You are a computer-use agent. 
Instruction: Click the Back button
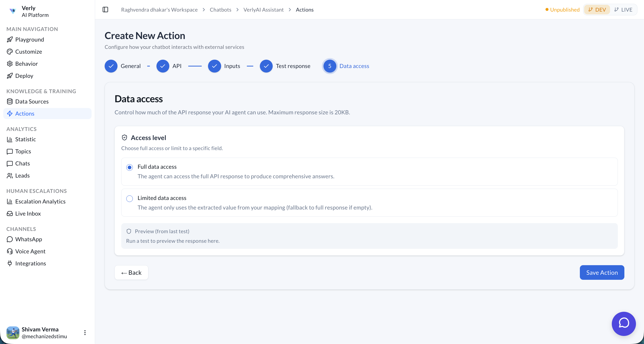131,272
